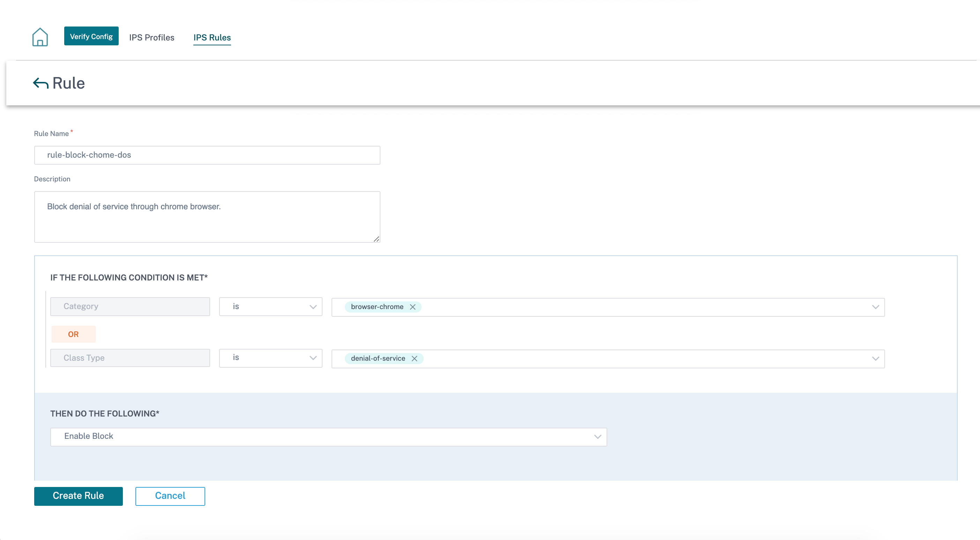The height and width of the screenshot is (540, 980).
Task: Click the Verify Config button icon
Action: tap(92, 37)
